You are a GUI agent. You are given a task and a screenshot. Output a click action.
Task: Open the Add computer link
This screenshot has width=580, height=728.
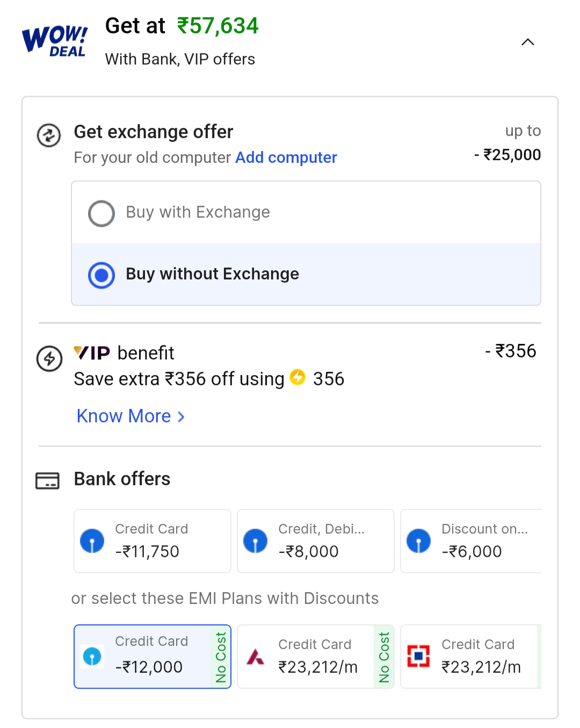point(286,157)
